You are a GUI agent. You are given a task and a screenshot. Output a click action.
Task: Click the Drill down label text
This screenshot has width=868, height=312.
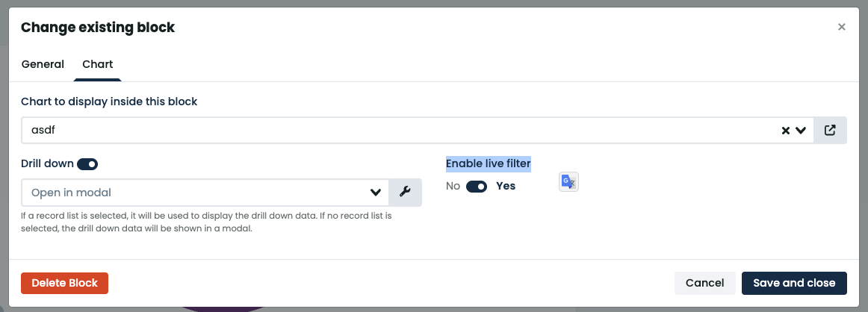point(47,163)
